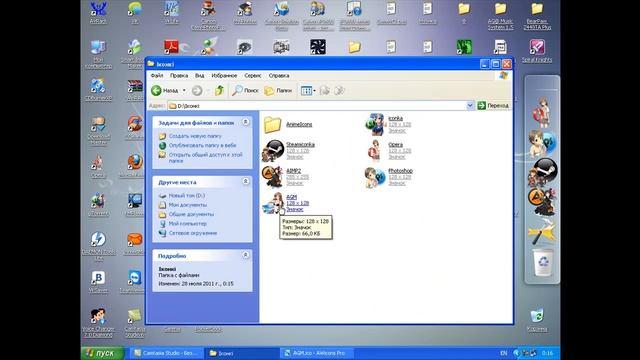
Task: Launch Steam anime icon in side dock
Action: point(542,172)
